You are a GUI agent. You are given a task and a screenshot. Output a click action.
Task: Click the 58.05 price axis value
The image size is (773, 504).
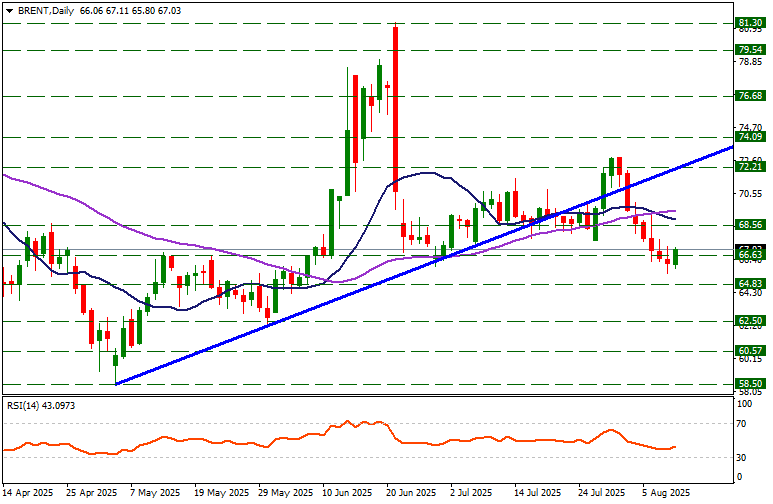[x=750, y=392]
